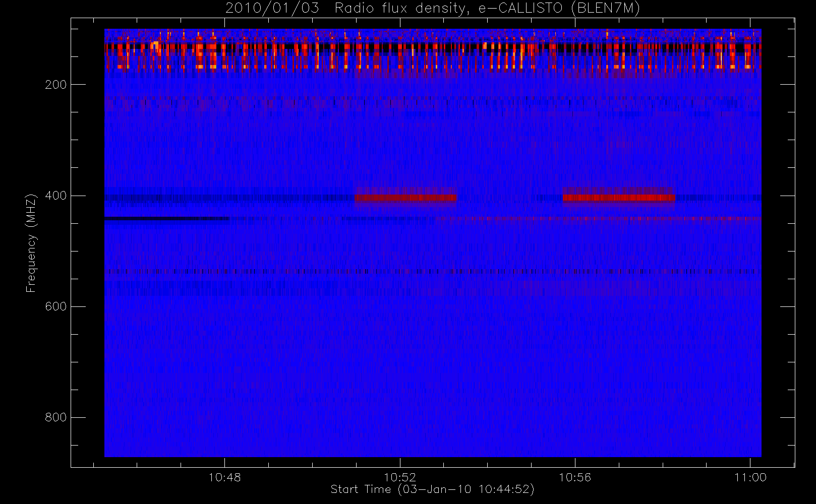Screen dimensions: 816x504
Task: Click the black horizontal line at 440 MHz near 10:46
Action: (166, 219)
